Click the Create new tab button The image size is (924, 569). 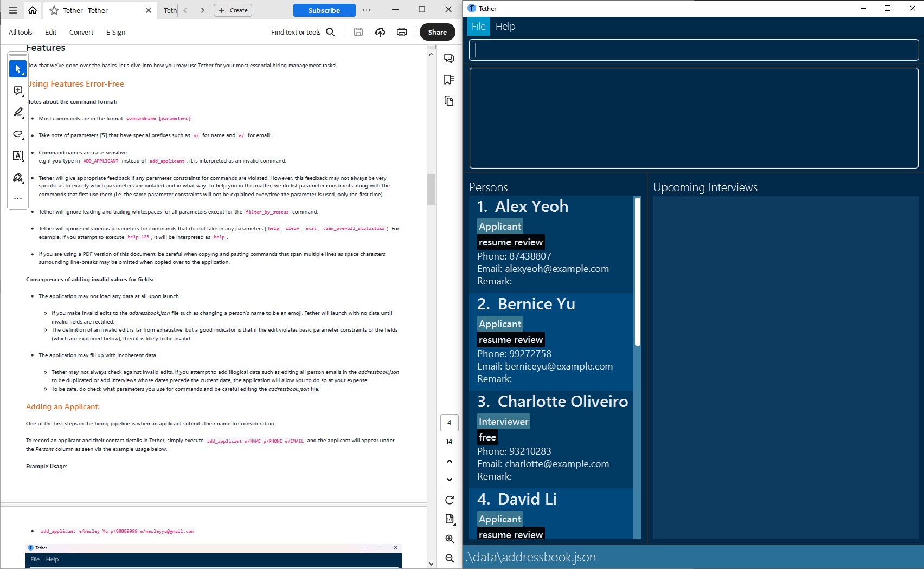pos(233,10)
